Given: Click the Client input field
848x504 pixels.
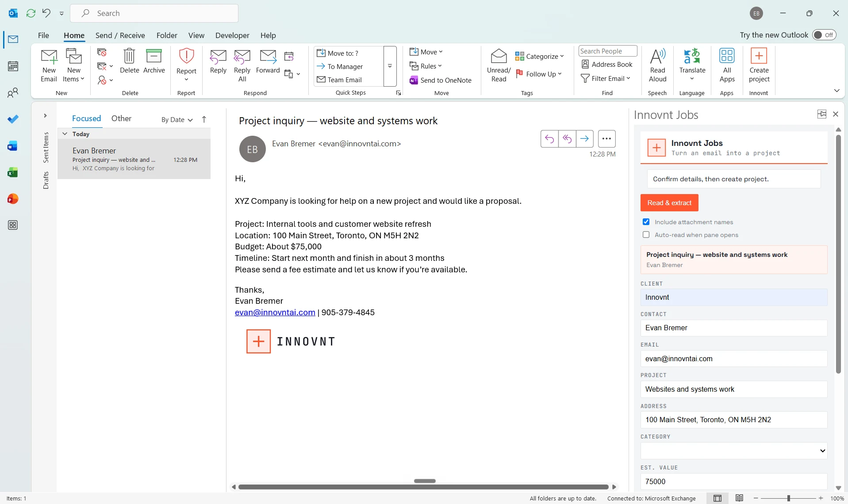Looking at the screenshot, I should (734, 298).
